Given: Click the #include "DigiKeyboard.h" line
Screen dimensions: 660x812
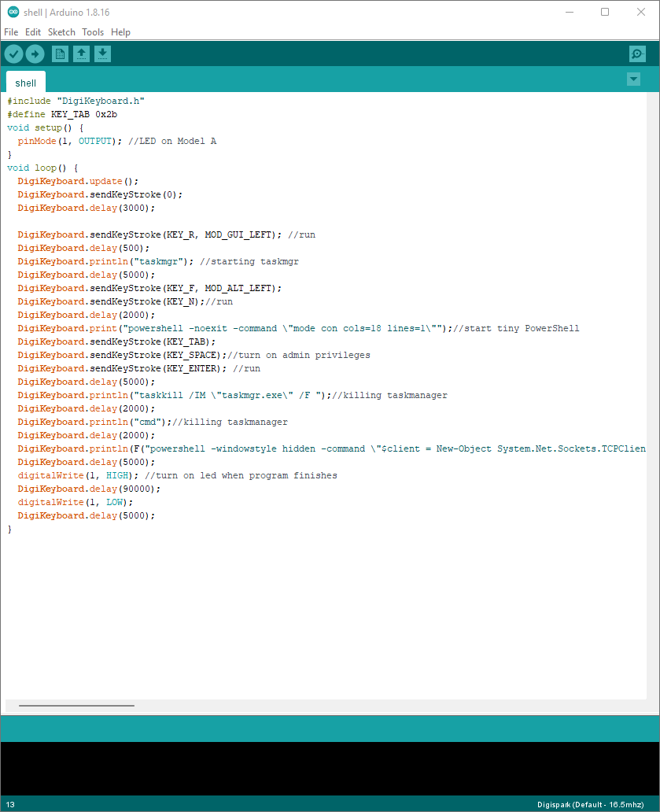Looking at the screenshot, I should (x=76, y=101).
